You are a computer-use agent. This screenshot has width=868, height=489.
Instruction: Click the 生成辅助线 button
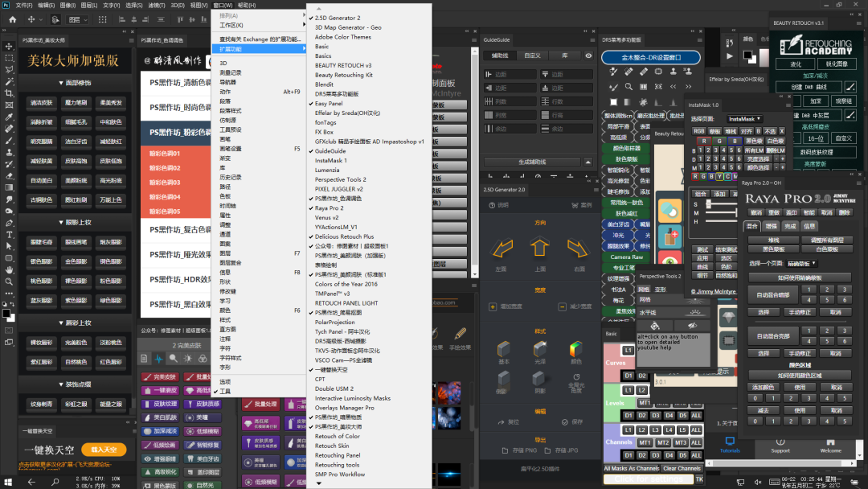pos(532,162)
